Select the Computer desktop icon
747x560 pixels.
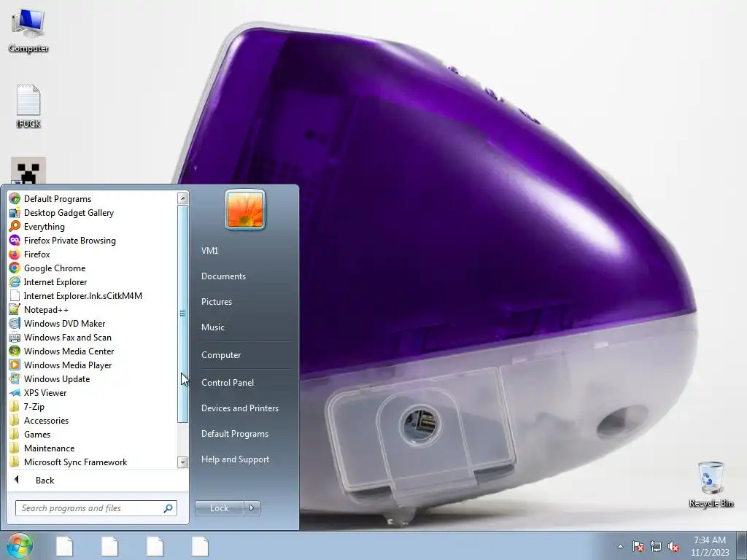pyautogui.click(x=28, y=31)
